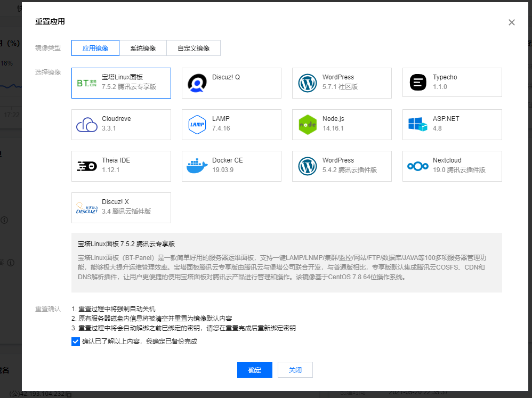This screenshot has height=398, width=532.
Task: Select the Typecho 1.1.0 icon
Action: tap(418, 83)
